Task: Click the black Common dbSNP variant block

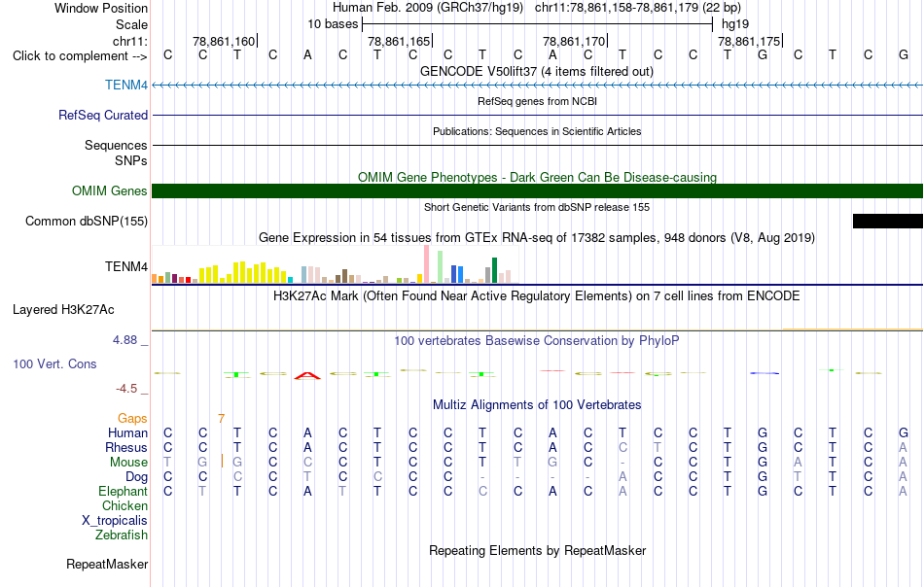Action: (x=887, y=222)
